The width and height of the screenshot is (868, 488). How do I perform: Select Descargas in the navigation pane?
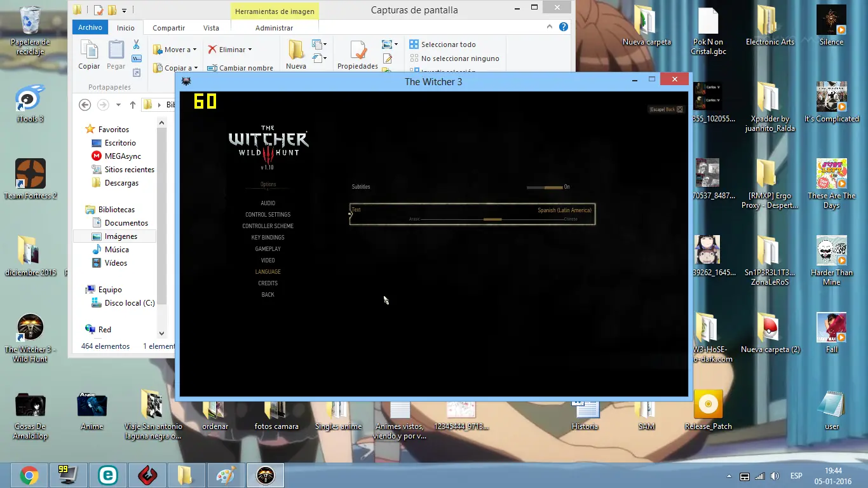[x=115, y=183]
